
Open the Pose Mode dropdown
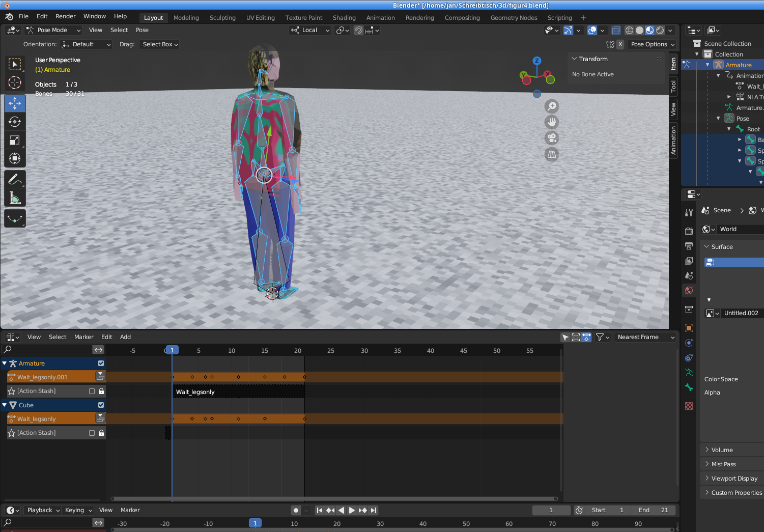54,31
